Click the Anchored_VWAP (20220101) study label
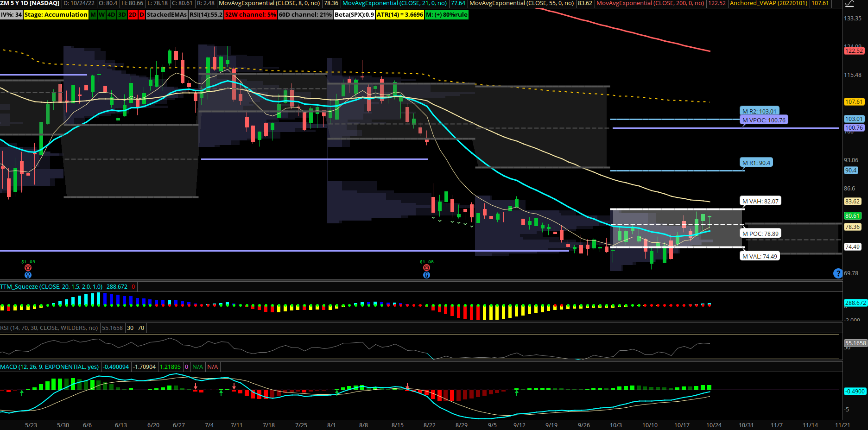Screen dimensions: 868x430 point(769,3)
